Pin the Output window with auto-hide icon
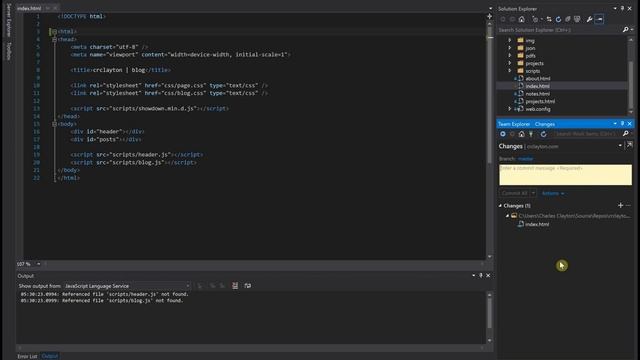Image resolution: width=640 pixels, height=360 pixels. [x=481, y=276]
